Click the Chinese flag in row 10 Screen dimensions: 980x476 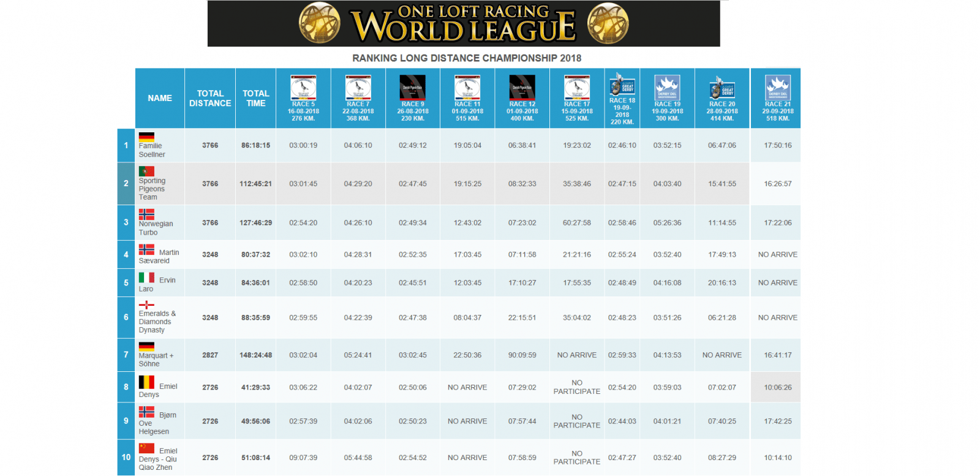coord(146,448)
